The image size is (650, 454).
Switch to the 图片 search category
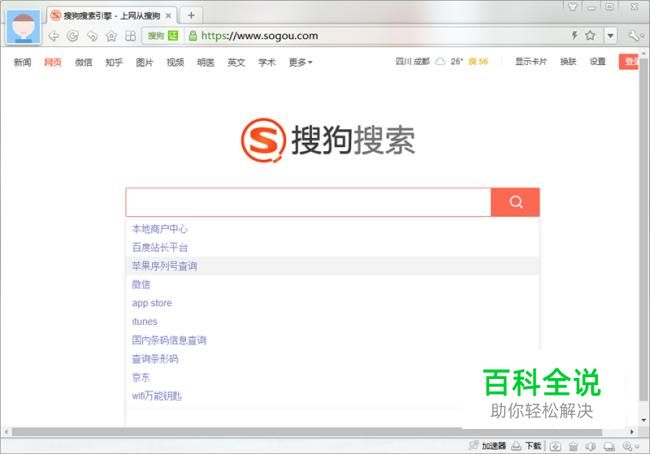coord(145,62)
